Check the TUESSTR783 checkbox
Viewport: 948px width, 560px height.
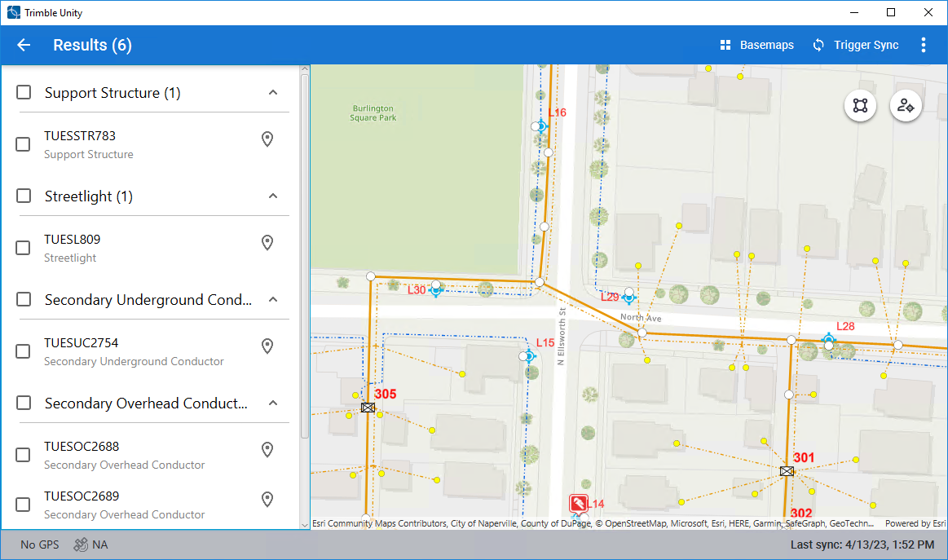click(x=24, y=144)
